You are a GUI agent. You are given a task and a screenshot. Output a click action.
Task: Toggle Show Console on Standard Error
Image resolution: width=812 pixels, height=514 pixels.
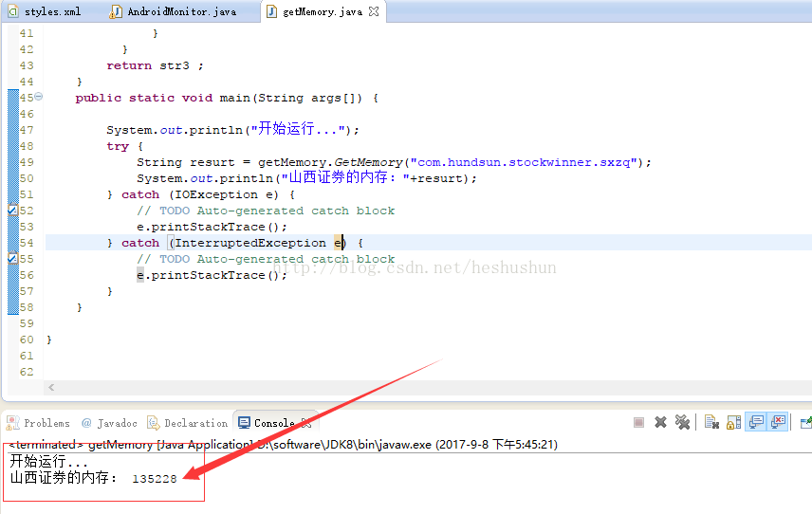tap(779, 423)
